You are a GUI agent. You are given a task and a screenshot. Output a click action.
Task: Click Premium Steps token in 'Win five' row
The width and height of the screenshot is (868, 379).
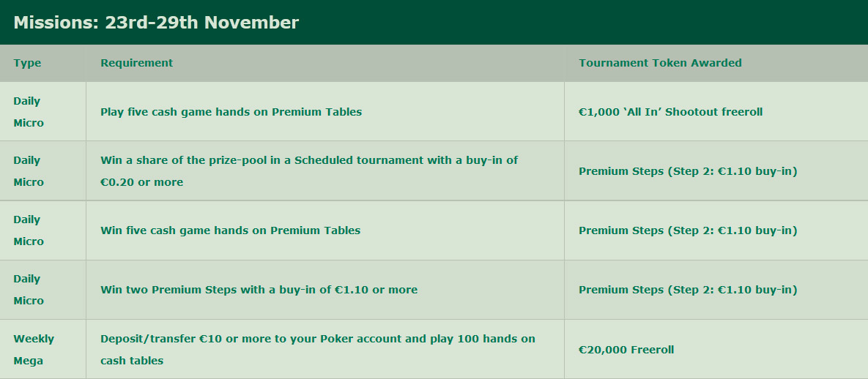688,230
